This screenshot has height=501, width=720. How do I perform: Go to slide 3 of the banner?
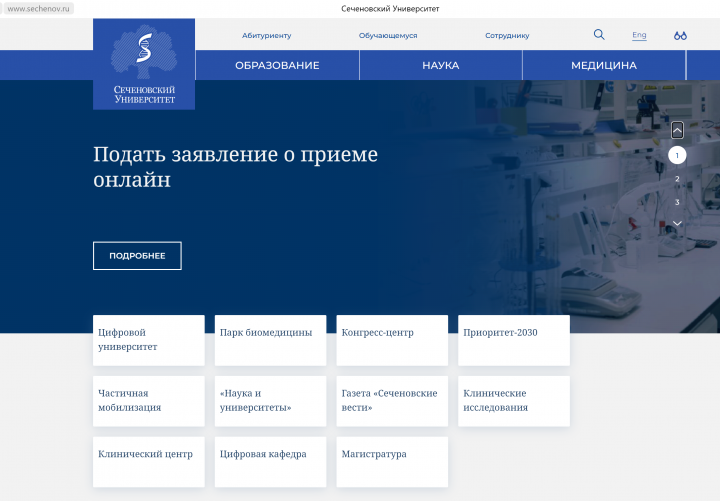point(677,202)
